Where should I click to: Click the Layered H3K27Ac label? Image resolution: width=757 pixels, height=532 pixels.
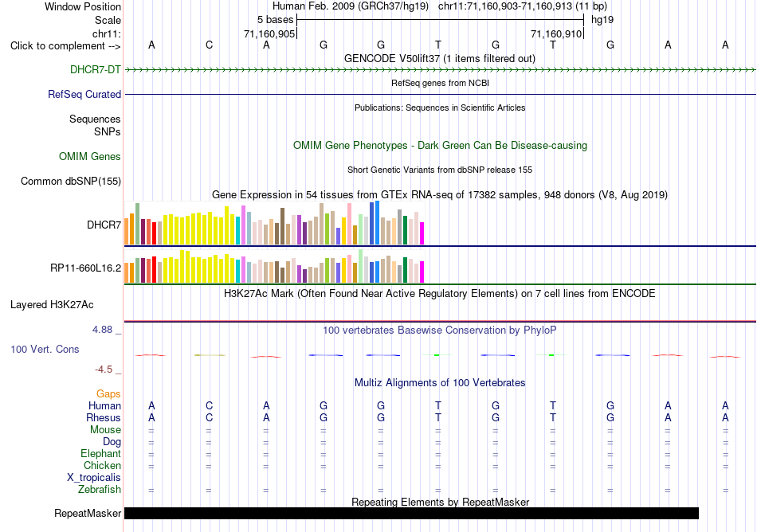(52, 305)
